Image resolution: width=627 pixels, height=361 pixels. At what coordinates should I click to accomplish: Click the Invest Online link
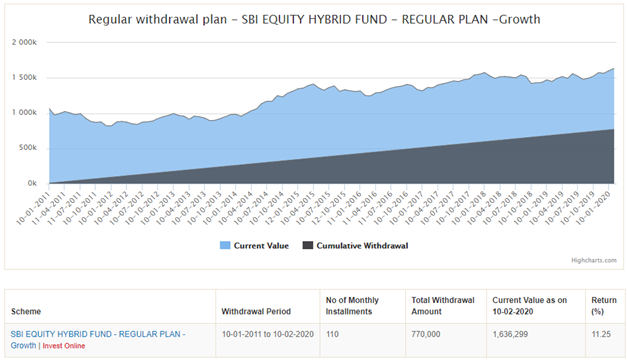[x=64, y=346]
